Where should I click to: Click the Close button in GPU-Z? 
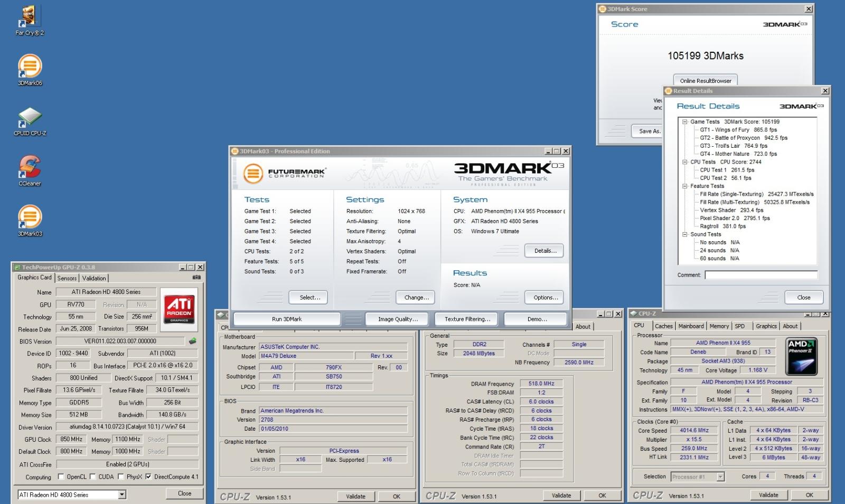184,493
